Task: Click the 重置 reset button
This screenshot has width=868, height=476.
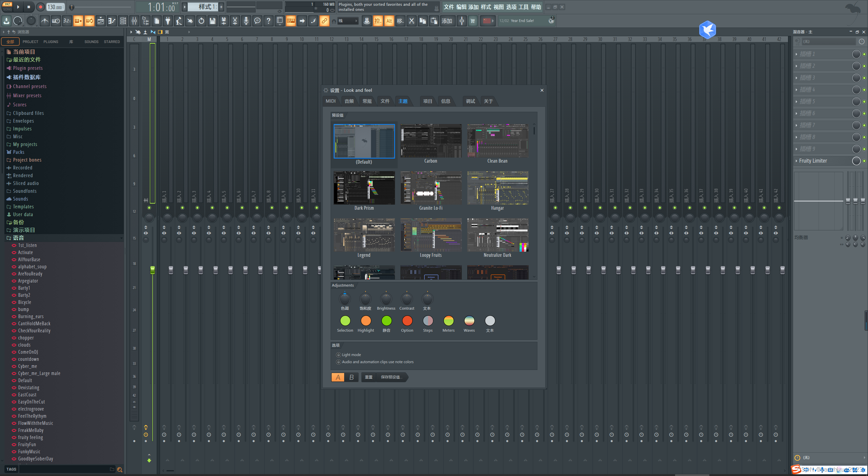Action: point(369,377)
